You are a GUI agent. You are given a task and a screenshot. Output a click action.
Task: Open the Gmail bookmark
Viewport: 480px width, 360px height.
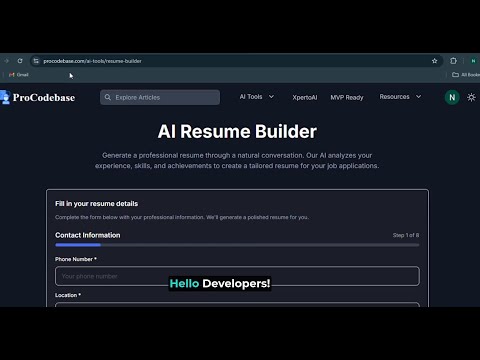(x=19, y=75)
